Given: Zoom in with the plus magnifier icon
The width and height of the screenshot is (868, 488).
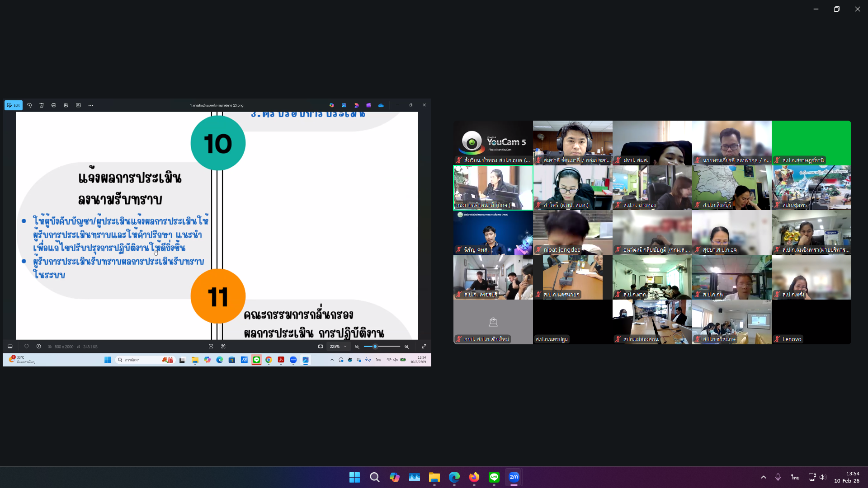Looking at the screenshot, I should click(406, 347).
